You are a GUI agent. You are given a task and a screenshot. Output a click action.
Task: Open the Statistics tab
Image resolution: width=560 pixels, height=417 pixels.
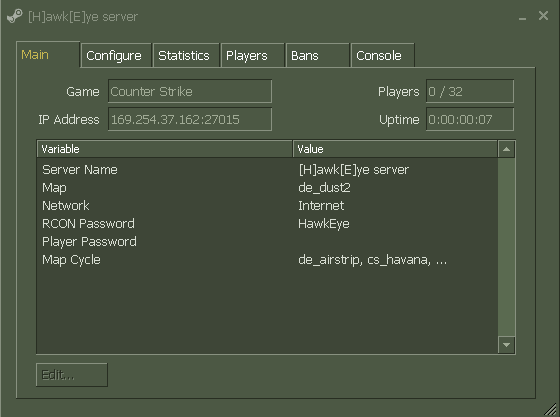click(186, 55)
